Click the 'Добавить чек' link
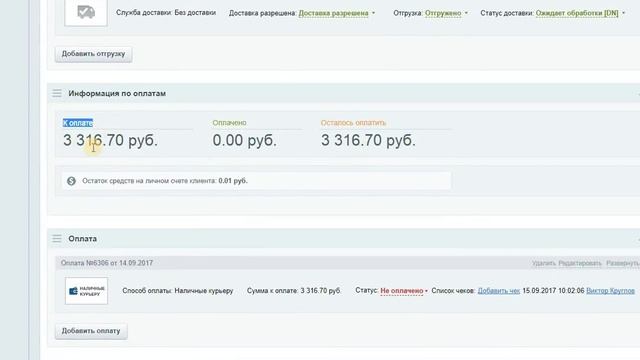640x360 pixels. pyautogui.click(x=499, y=291)
